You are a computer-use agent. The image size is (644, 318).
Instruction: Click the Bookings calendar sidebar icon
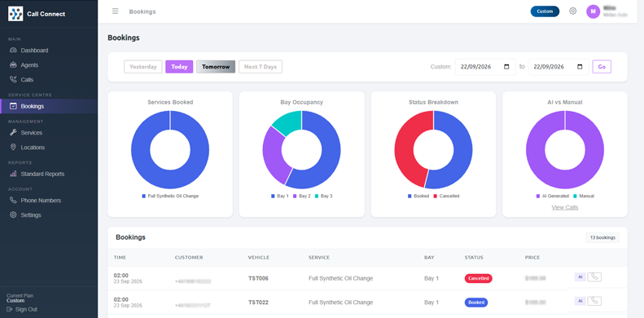pos(13,106)
